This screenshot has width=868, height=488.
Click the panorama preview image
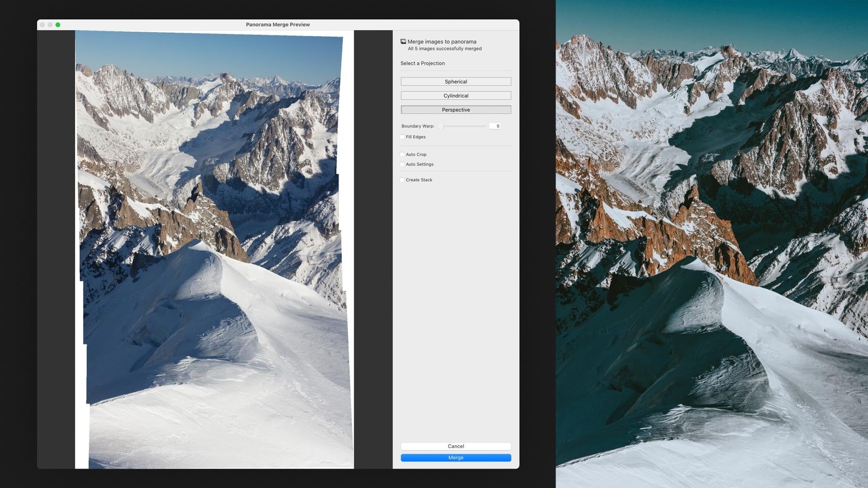(x=215, y=249)
